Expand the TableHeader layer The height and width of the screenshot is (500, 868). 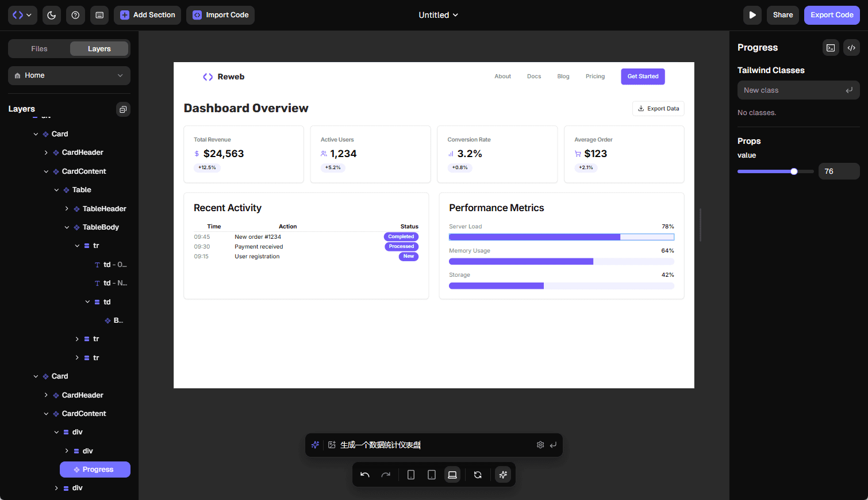coord(67,209)
